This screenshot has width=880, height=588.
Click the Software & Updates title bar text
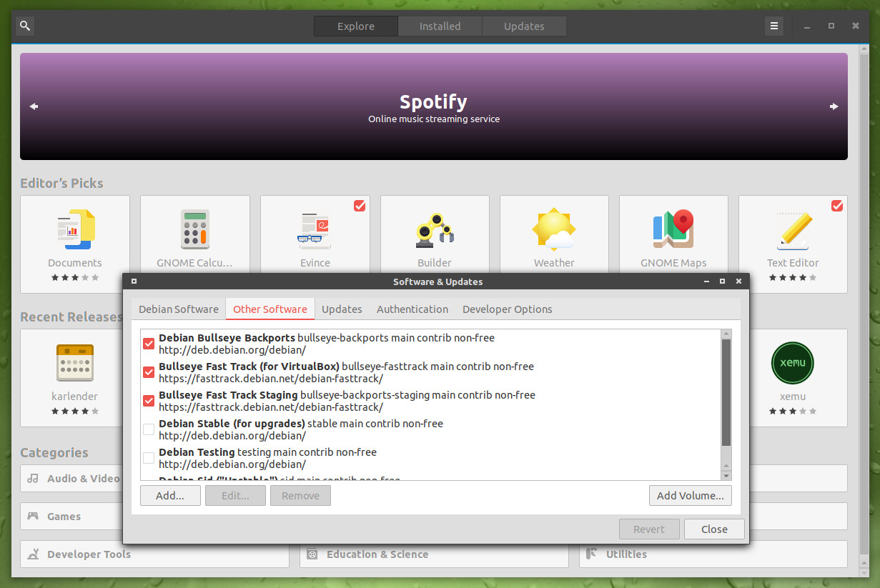tap(437, 281)
